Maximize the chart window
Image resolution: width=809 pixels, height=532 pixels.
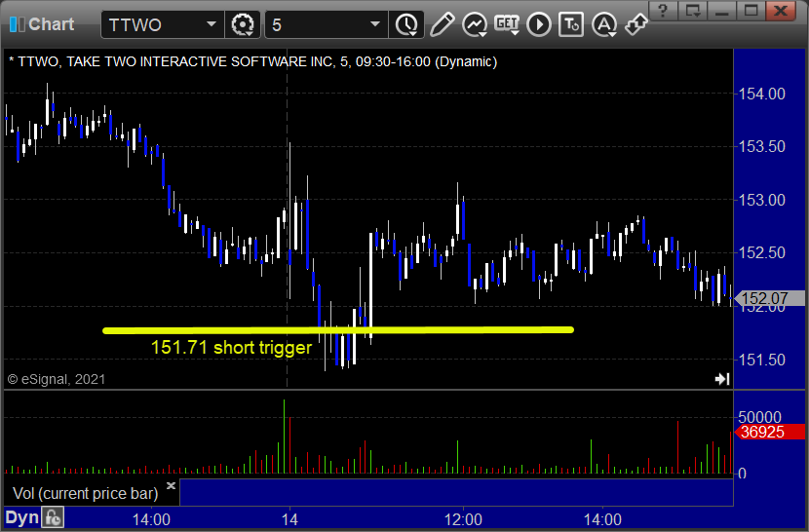click(x=751, y=11)
